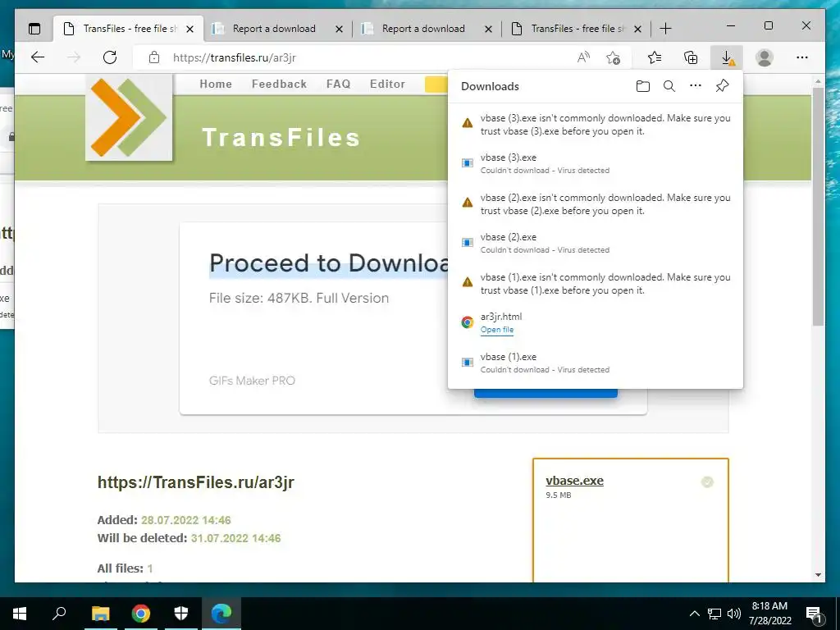The image size is (840, 630).
Task: Open the Feedback menu item
Action: tap(279, 84)
